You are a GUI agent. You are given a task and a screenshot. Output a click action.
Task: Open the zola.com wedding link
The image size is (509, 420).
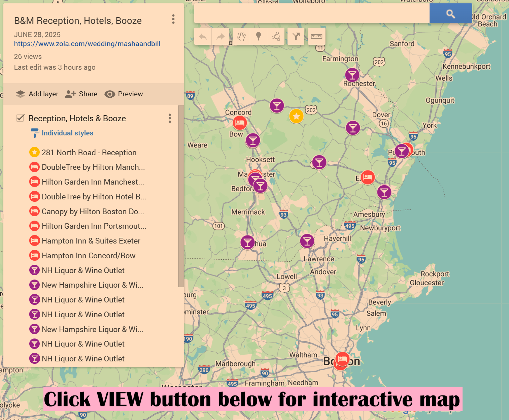[x=87, y=44]
